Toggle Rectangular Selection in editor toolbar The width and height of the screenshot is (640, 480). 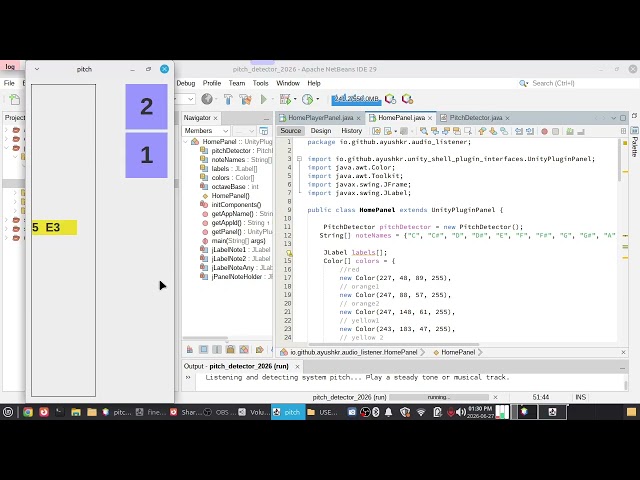point(468,131)
